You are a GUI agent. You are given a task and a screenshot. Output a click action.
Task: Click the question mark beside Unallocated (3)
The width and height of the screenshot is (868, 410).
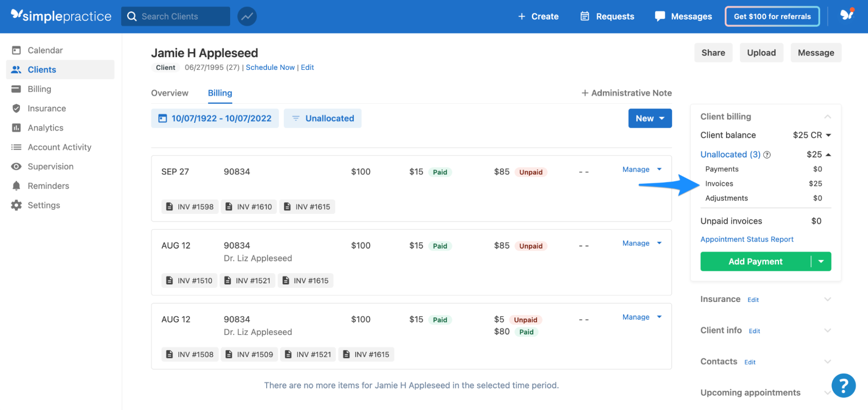(x=767, y=154)
